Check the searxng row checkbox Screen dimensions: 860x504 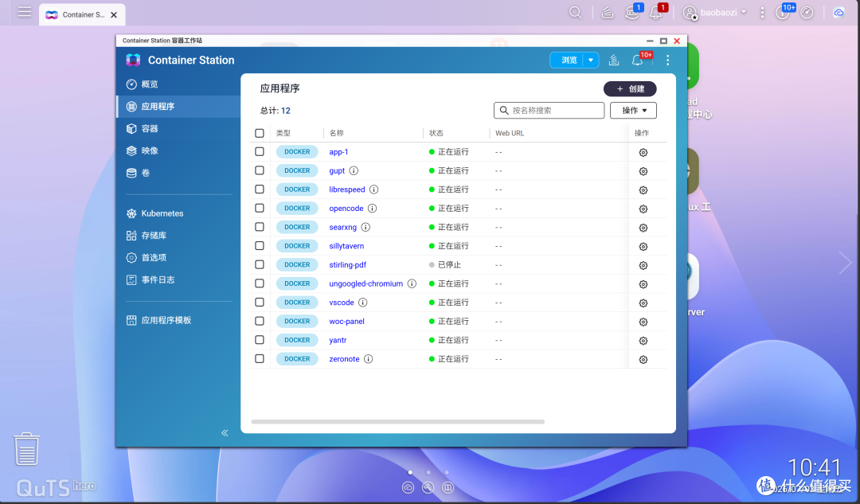260,226
